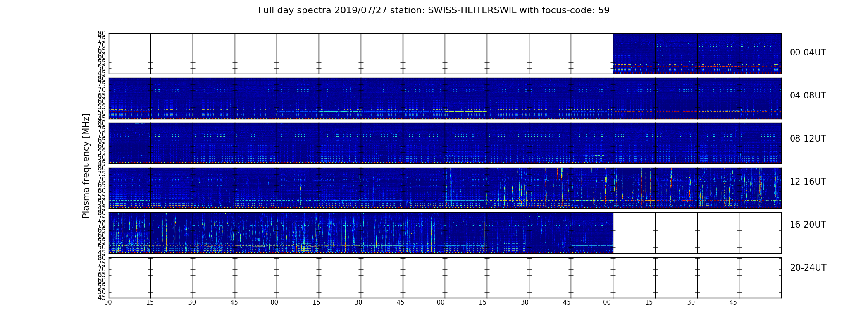Click the plot title mentioning SWISS-HEITERSWIL
This screenshot has width=868, height=331.
click(434, 10)
